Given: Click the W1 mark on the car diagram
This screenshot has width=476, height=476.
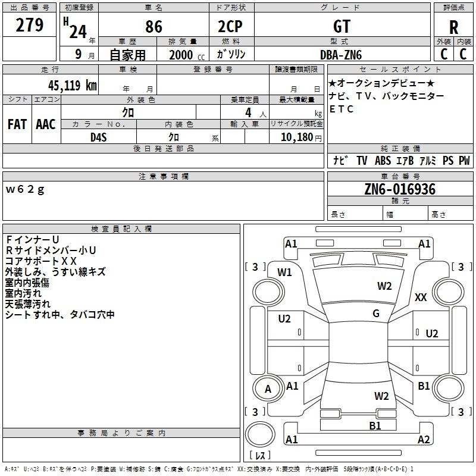Looking at the screenshot, I should 284,273.
